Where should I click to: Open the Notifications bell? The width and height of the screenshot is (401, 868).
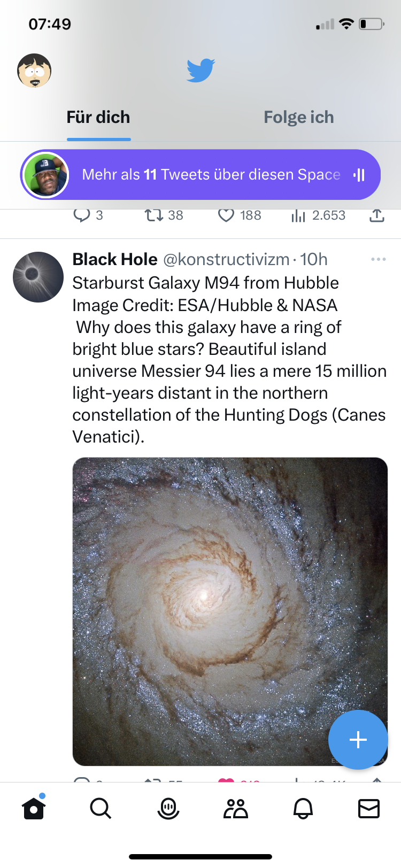point(303,809)
